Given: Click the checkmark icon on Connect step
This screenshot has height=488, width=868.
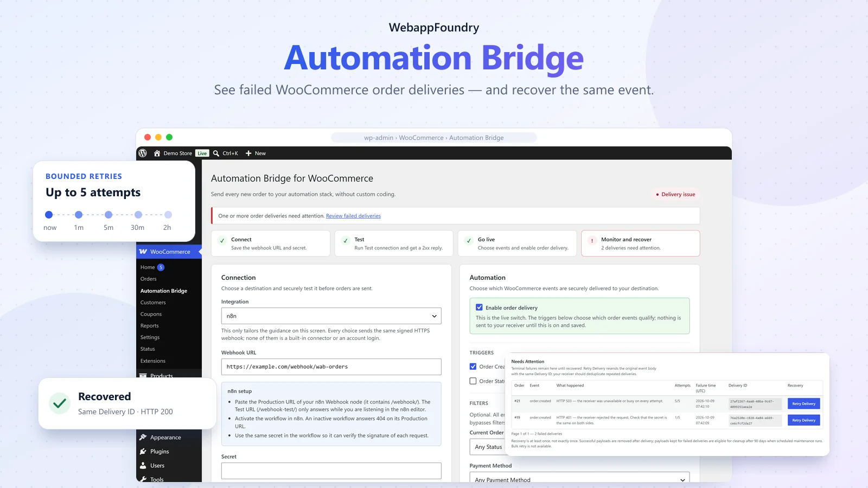Looking at the screenshot, I should click(222, 241).
